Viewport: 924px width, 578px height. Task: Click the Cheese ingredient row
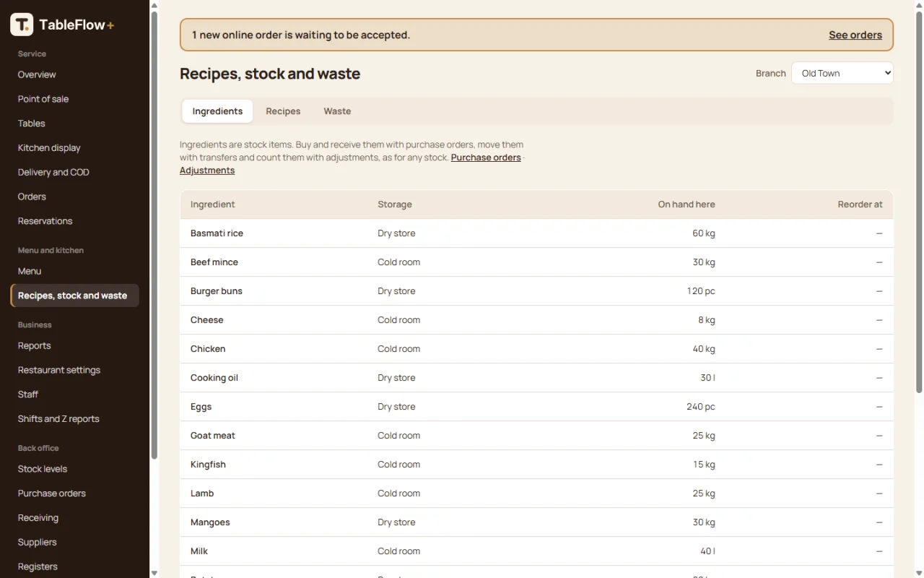(x=536, y=320)
